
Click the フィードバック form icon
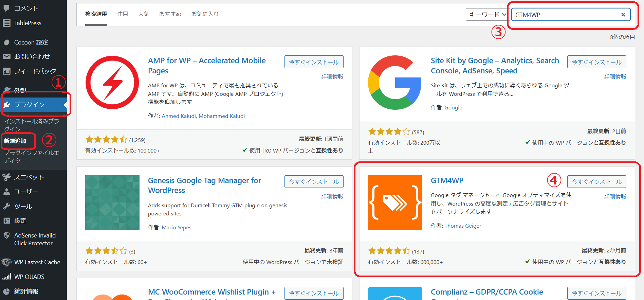pos(6,71)
